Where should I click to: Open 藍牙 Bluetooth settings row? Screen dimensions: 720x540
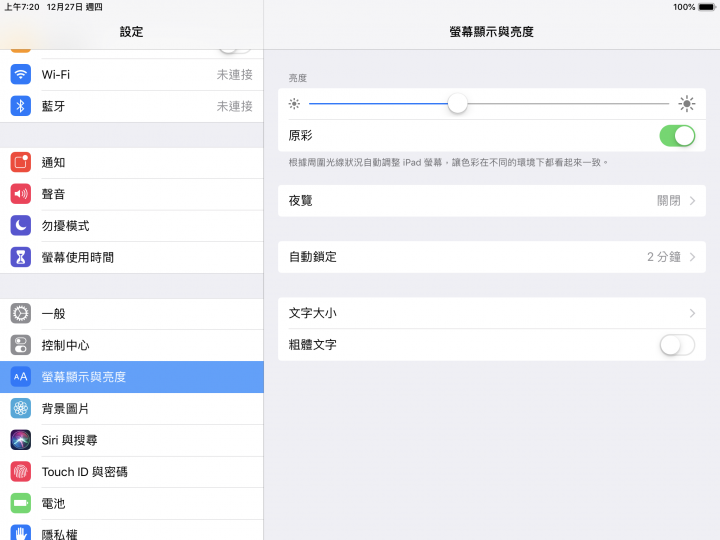132,106
